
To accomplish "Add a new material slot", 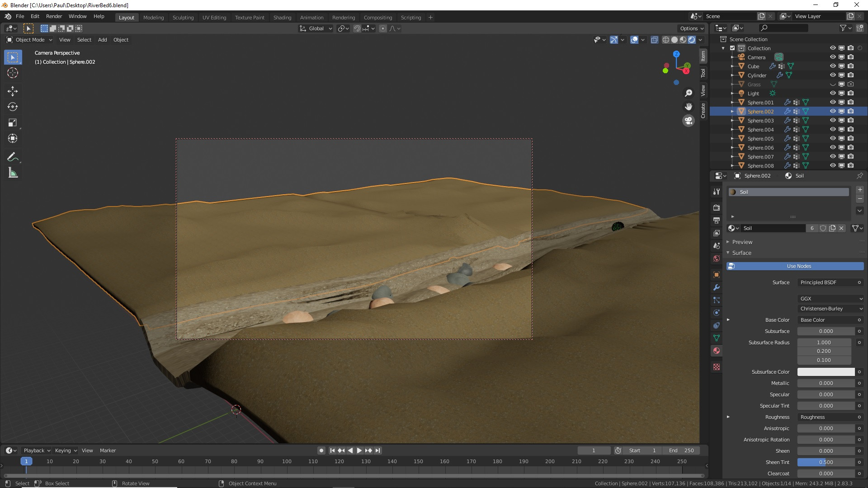I will coord(860,190).
